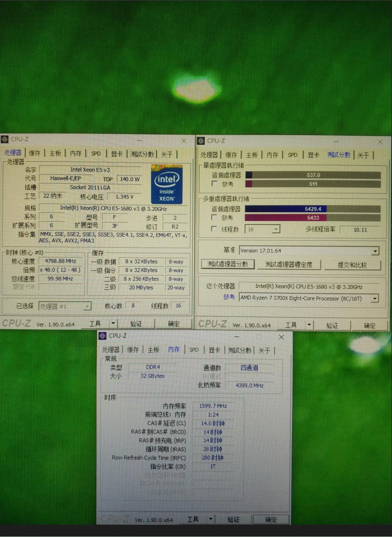The image size is (392, 537).
Task: Select the 内存 tab in the processor window
Action: click(x=76, y=154)
